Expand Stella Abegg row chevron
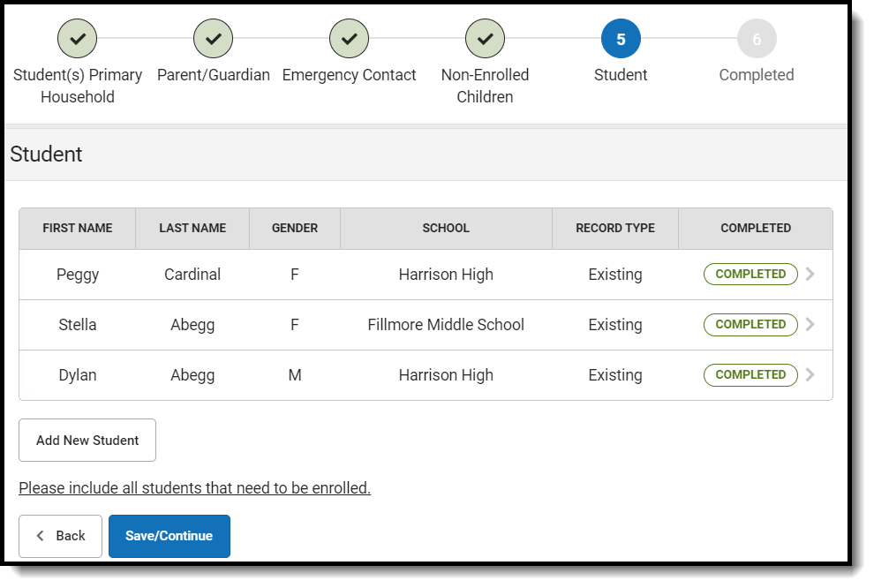This screenshot has height=588, width=874. tap(810, 325)
